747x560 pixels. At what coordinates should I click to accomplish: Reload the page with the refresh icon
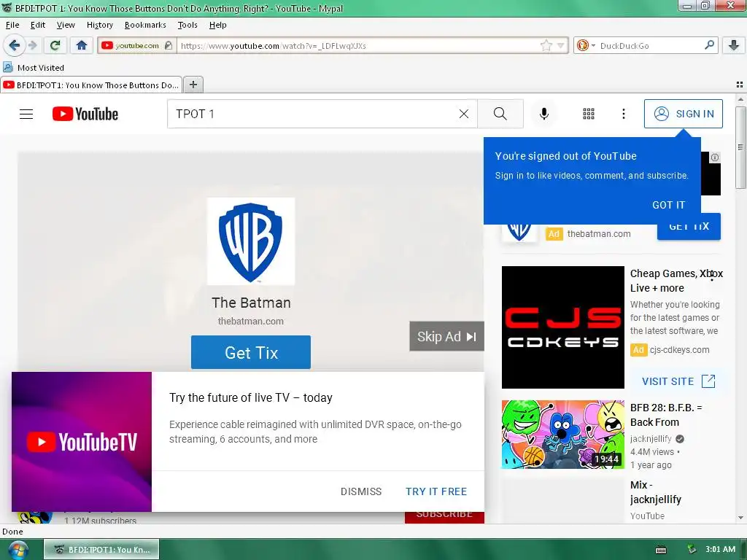click(55, 46)
